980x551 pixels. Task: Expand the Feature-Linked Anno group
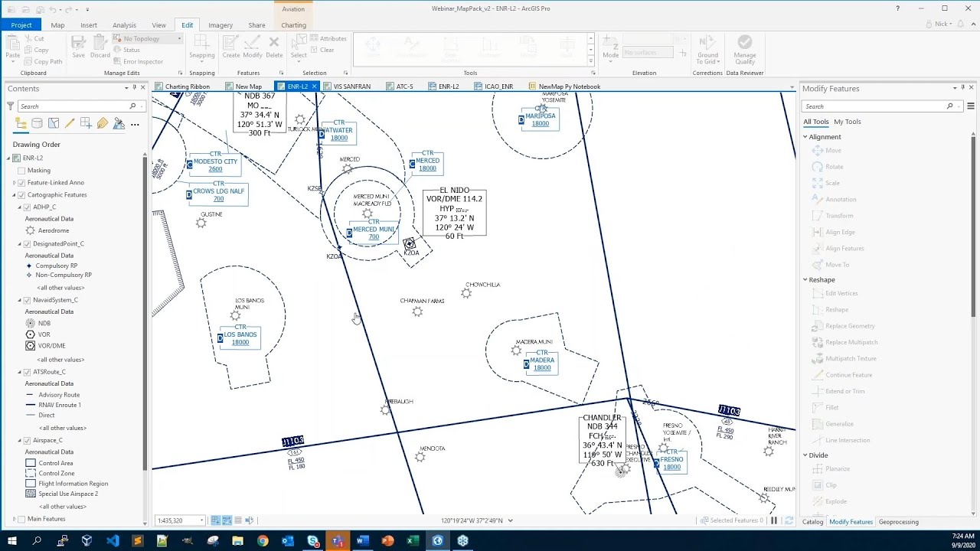pyautogui.click(x=14, y=183)
